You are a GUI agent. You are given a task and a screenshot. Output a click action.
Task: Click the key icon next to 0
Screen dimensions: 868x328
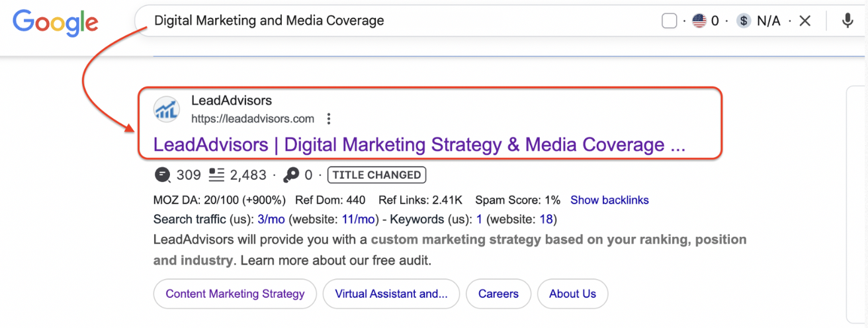291,175
